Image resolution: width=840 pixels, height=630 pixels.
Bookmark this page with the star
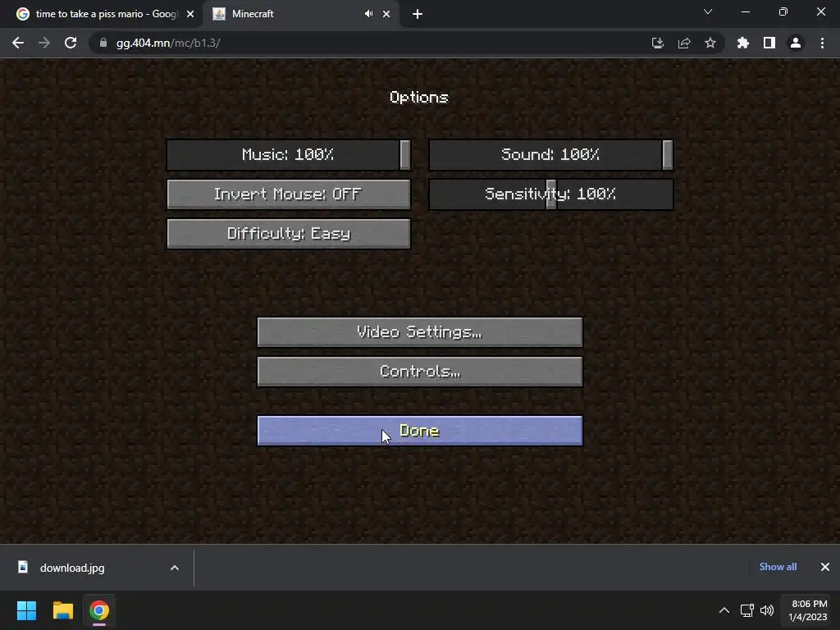pos(710,43)
